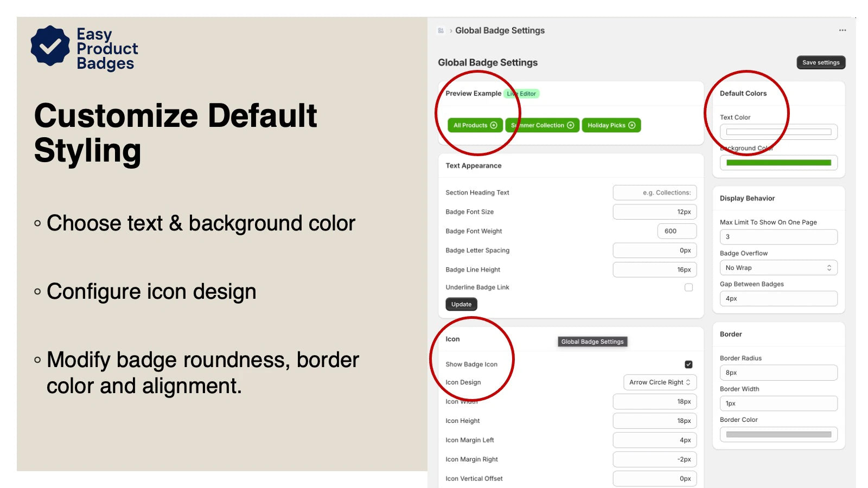868x488 pixels.
Task: Enable the Underline Badge Link checkbox
Action: [x=688, y=287]
